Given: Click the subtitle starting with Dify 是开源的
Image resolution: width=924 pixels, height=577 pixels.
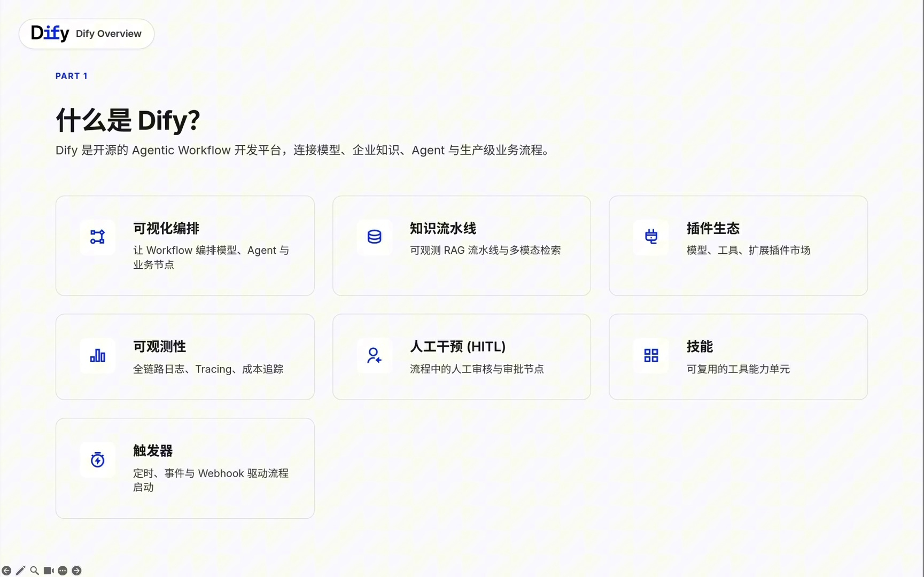Looking at the screenshot, I should [304, 150].
